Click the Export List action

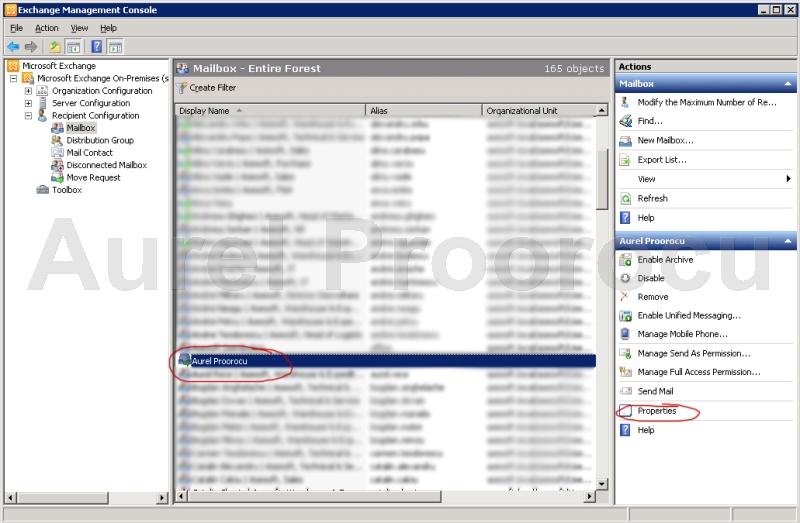coord(662,160)
